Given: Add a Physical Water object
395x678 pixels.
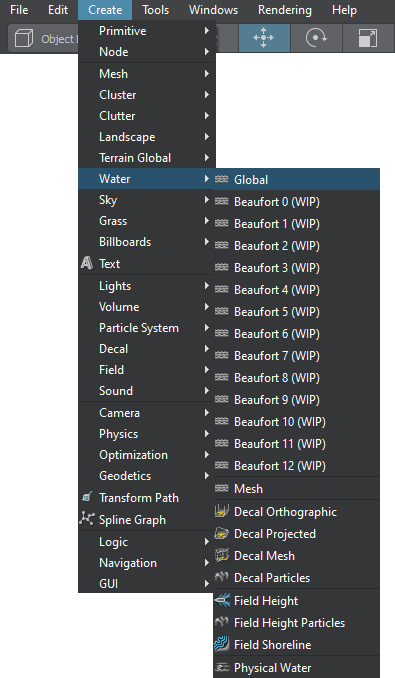Looking at the screenshot, I should tap(297, 668).
